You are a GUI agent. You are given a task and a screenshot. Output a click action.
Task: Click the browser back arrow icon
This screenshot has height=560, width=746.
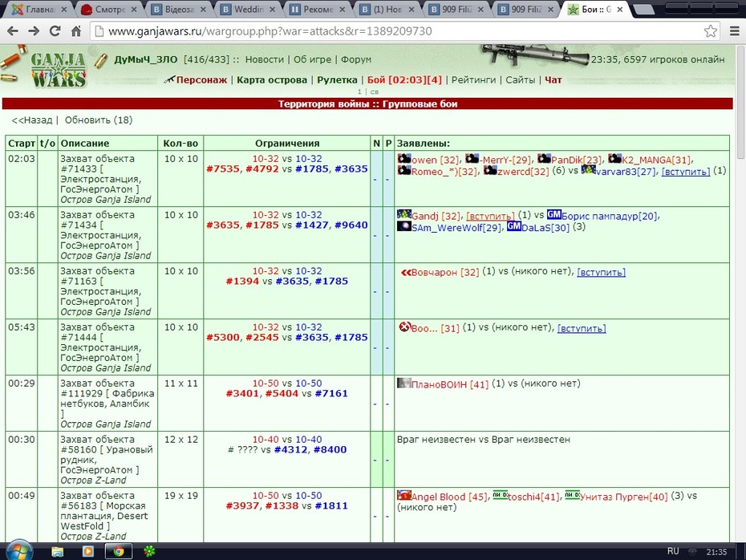click(13, 31)
